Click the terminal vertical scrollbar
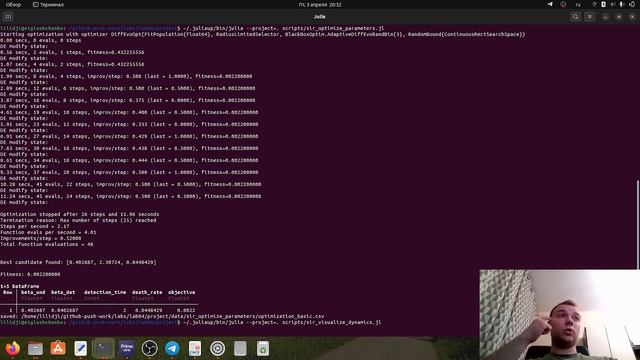 (638, 224)
